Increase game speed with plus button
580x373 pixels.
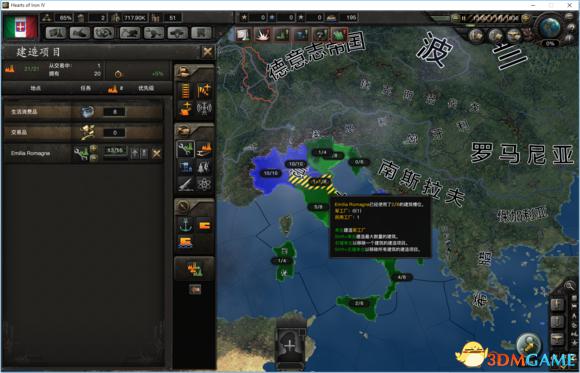pyautogui.click(x=526, y=18)
